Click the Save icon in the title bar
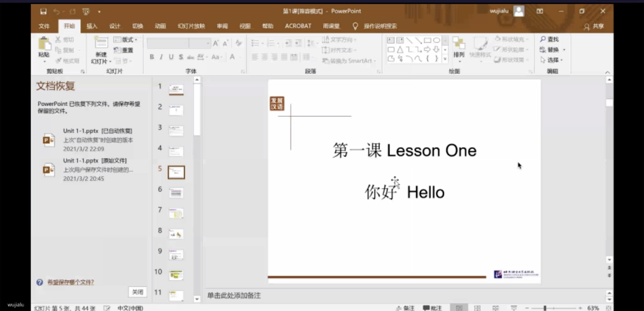The height and width of the screenshot is (311, 644). coord(43,11)
